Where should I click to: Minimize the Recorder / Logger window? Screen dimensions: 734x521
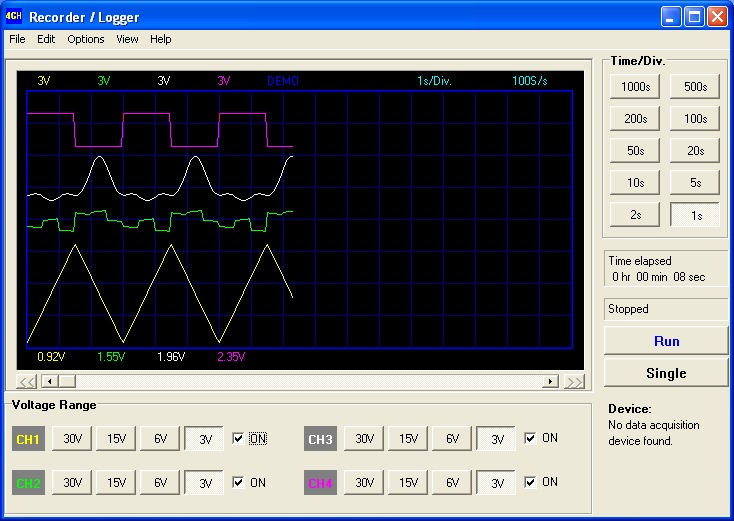point(671,17)
